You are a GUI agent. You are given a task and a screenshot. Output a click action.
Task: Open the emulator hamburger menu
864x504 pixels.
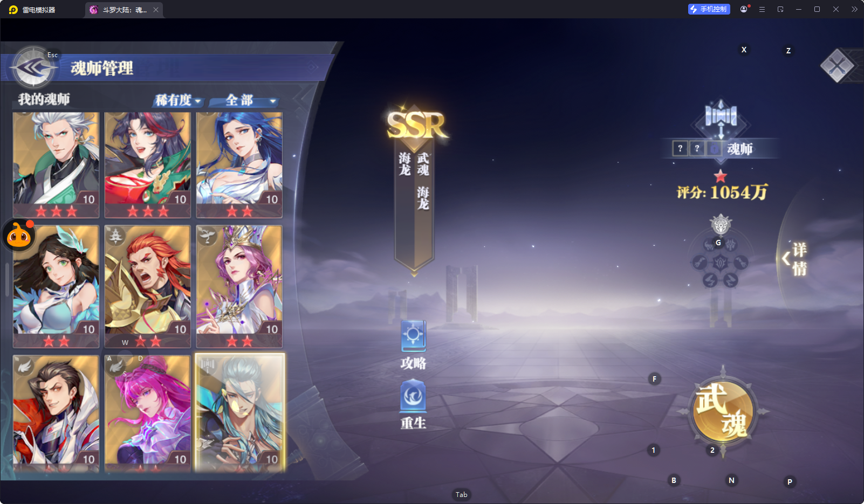[762, 9]
